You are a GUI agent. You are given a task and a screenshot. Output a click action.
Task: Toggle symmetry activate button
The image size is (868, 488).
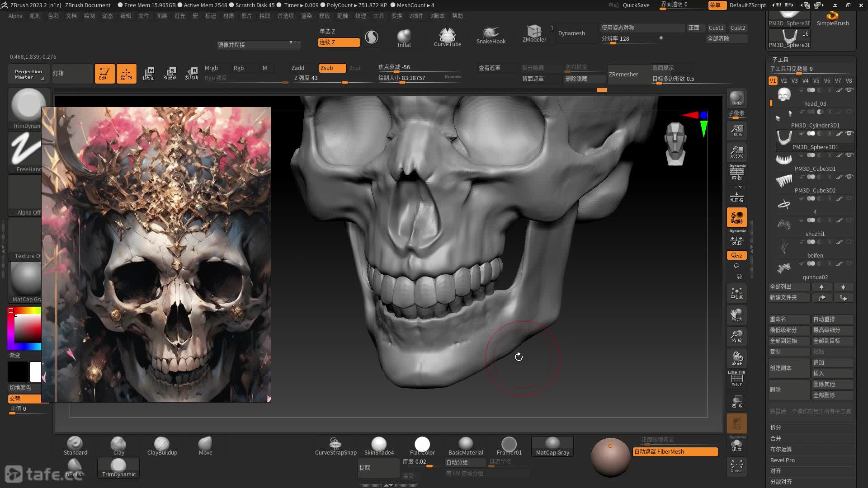pos(737,239)
